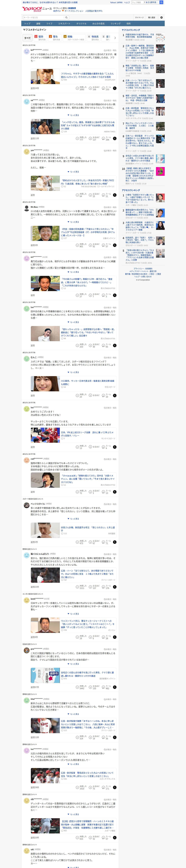Share Mr.Boo's comment on X

115,245
